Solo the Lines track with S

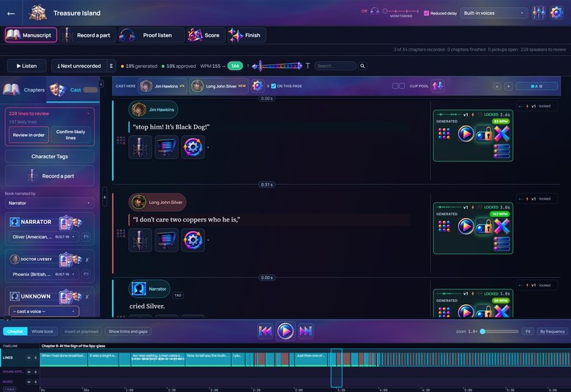(36, 358)
